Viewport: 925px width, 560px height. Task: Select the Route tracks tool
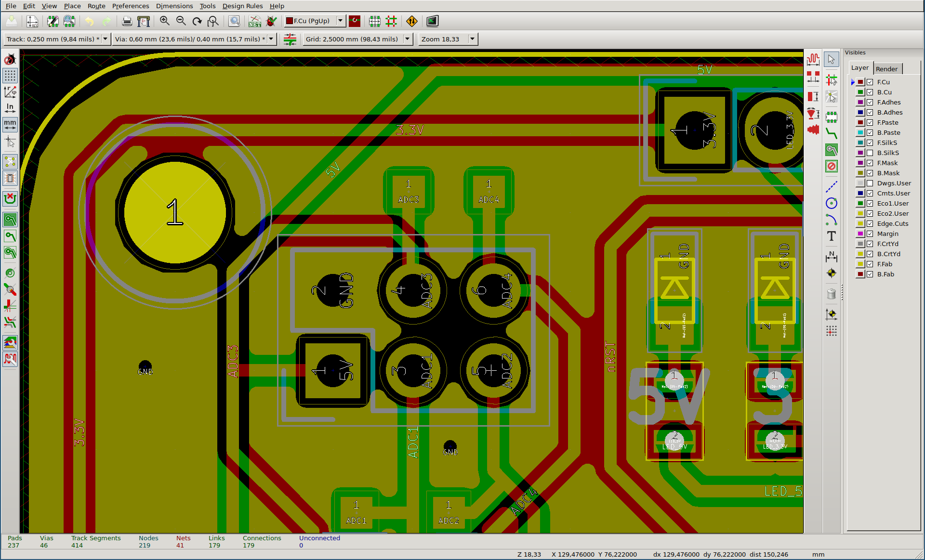point(832,133)
